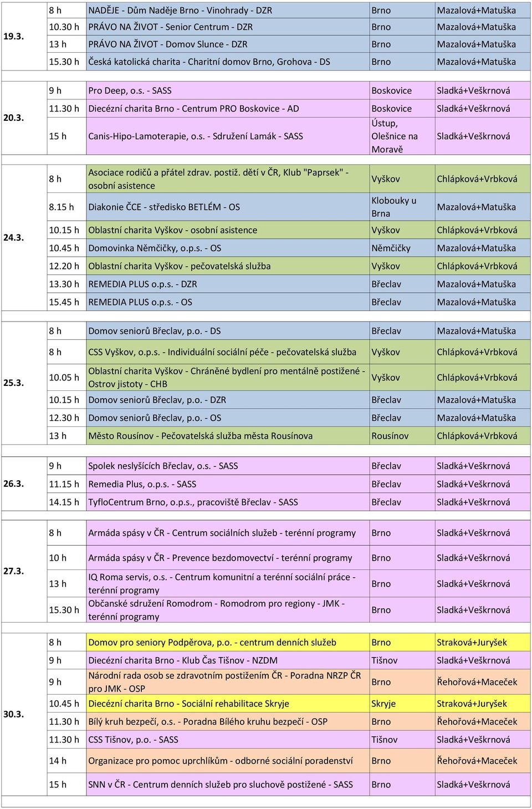Viewport: 532px width, 809px height.
Task: Select 'Chlápková+Vrbková' in the Rousínov row
Action: 477,436
